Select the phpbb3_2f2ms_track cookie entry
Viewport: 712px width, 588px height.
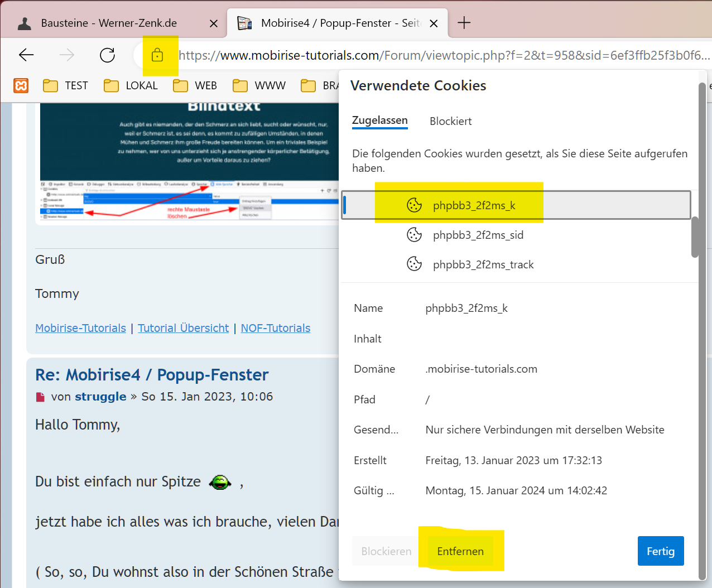[x=483, y=264]
